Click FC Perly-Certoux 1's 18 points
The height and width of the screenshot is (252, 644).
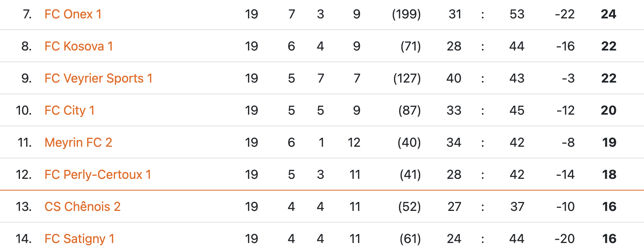[609, 175]
